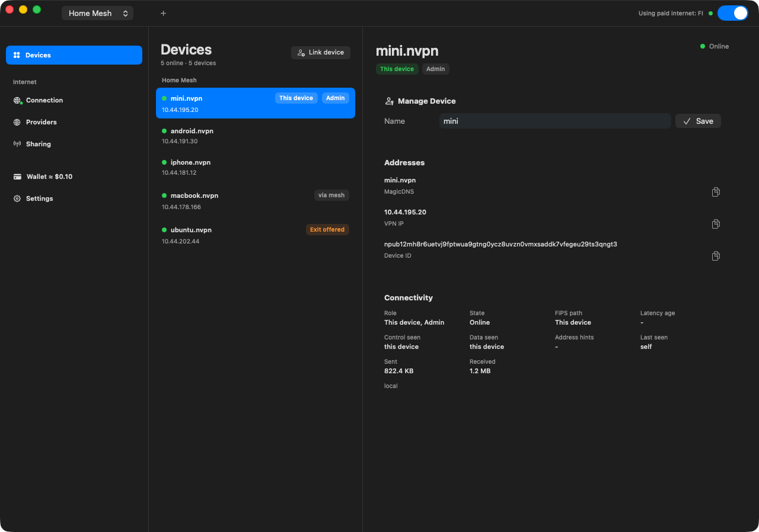Image resolution: width=759 pixels, height=532 pixels.
Task: Add a new network with plus icon
Action: (x=163, y=13)
